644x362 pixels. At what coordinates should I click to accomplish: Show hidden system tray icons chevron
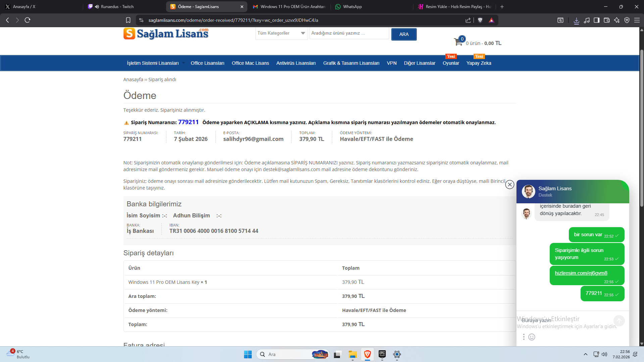[x=586, y=354]
